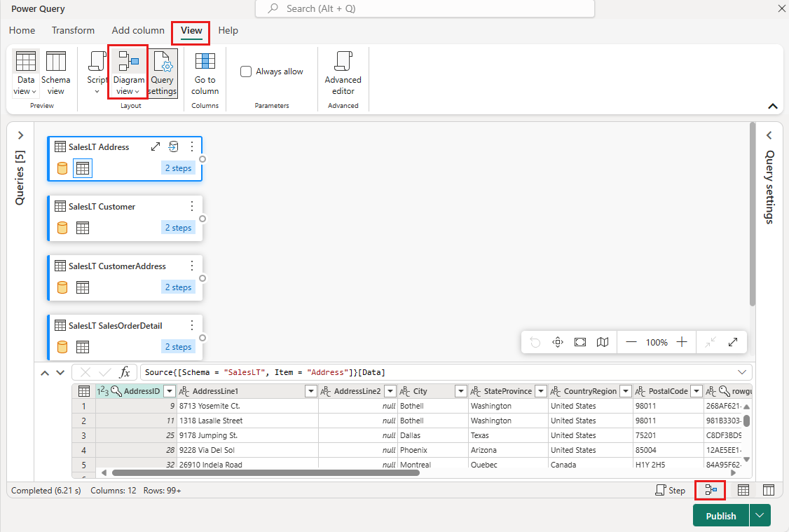Expand the Queries pane

click(x=20, y=135)
